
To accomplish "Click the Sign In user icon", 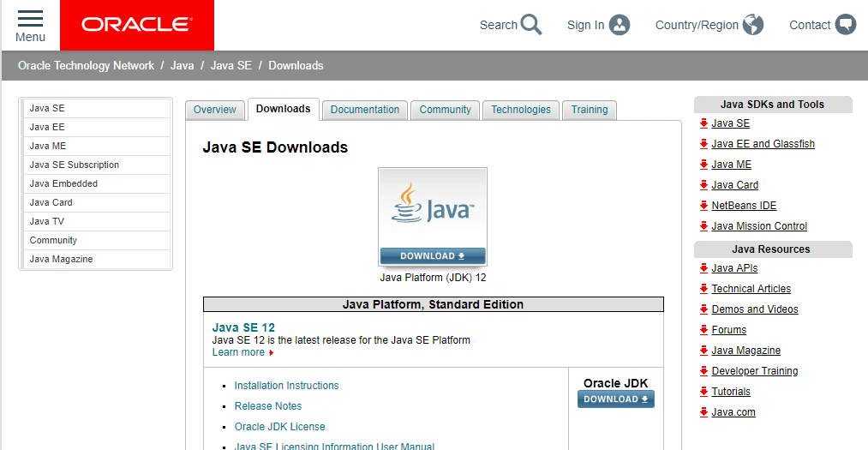I will pos(620,25).
